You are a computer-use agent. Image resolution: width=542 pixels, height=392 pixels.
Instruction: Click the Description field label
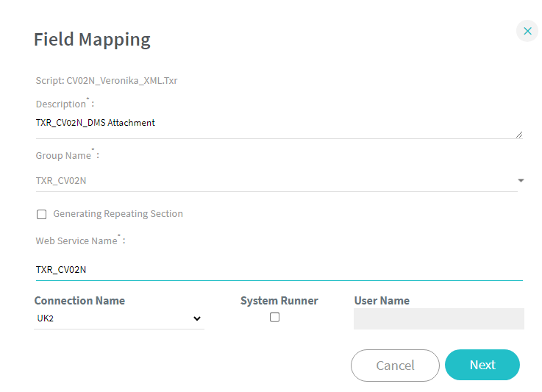click(x=62, y=104)
